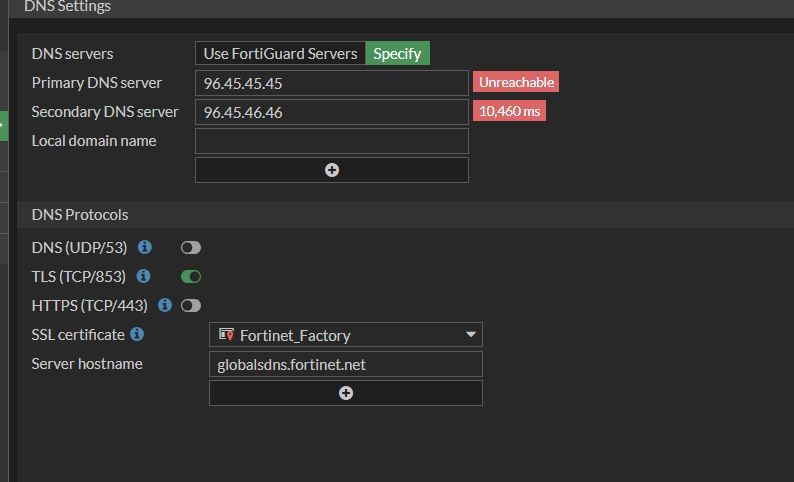Enable the DNS (UDP/53) toggle
The width and height of the screenshot is (794, 482).
click(190, 248)
